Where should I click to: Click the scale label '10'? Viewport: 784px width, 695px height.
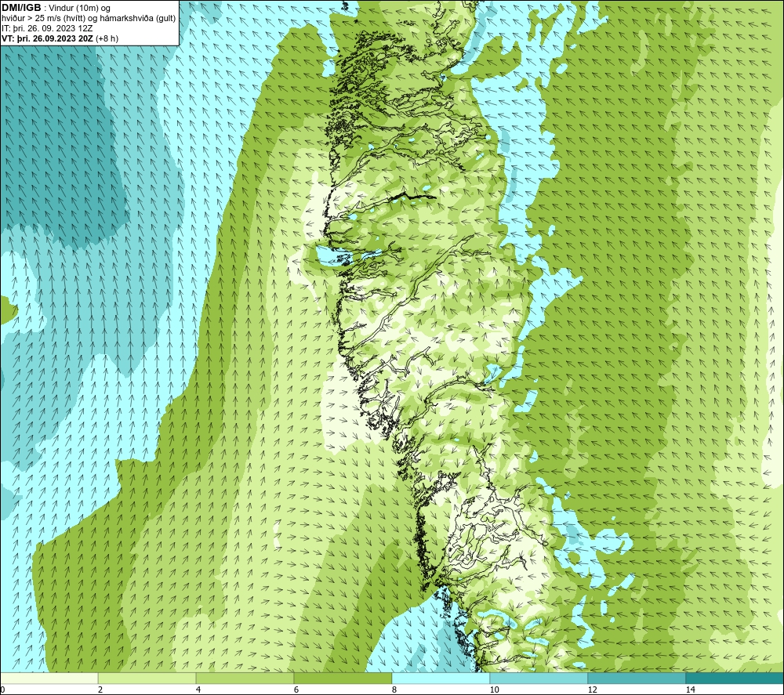[x=494, y=690]
